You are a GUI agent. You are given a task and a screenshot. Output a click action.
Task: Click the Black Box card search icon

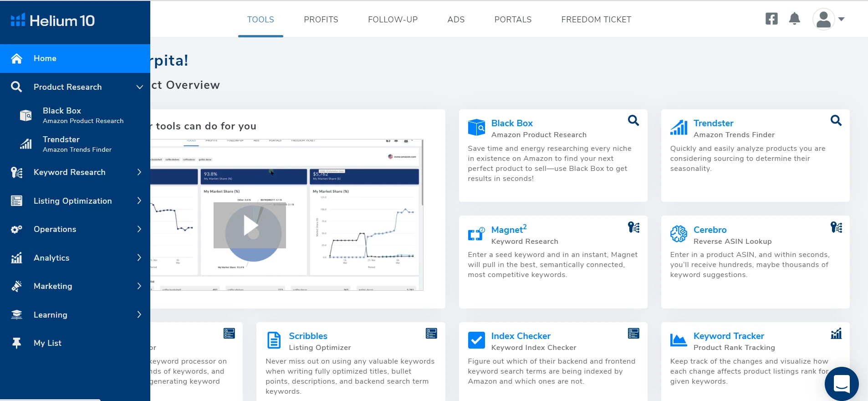(633, 120)
